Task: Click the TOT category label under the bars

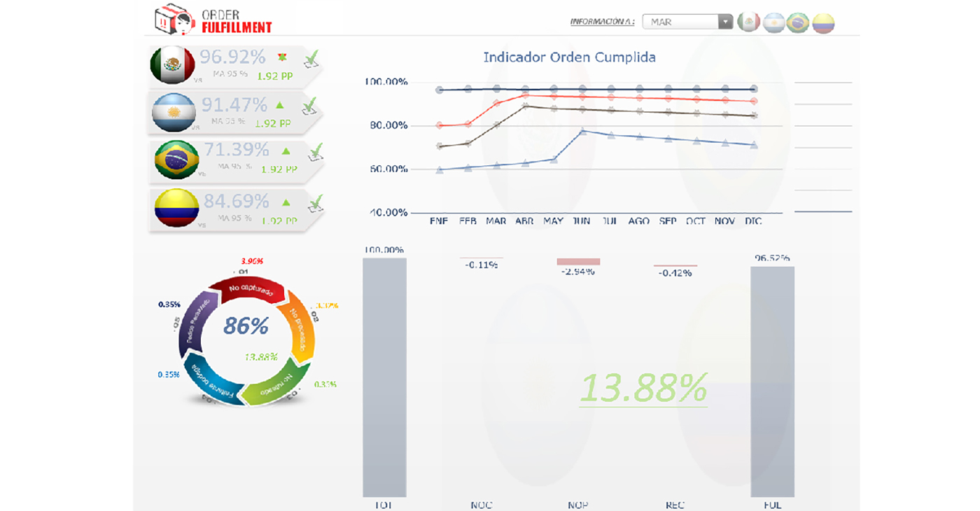Action: click(x=385, y=505)
